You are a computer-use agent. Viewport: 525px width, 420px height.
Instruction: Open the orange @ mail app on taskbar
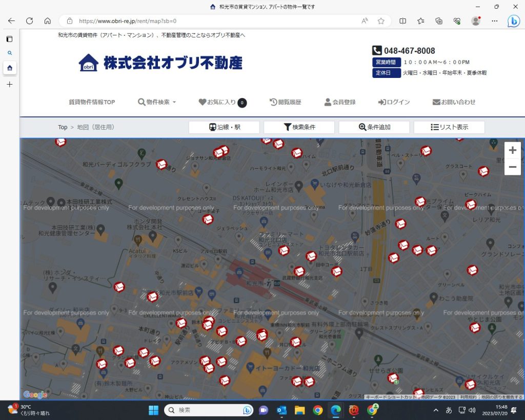pyautogui.click(x=354, y=410)
